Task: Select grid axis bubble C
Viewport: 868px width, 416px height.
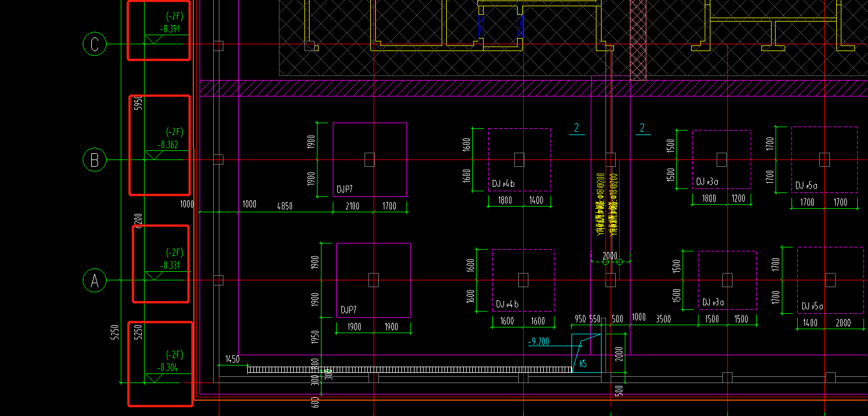Action: pos(95,44)
